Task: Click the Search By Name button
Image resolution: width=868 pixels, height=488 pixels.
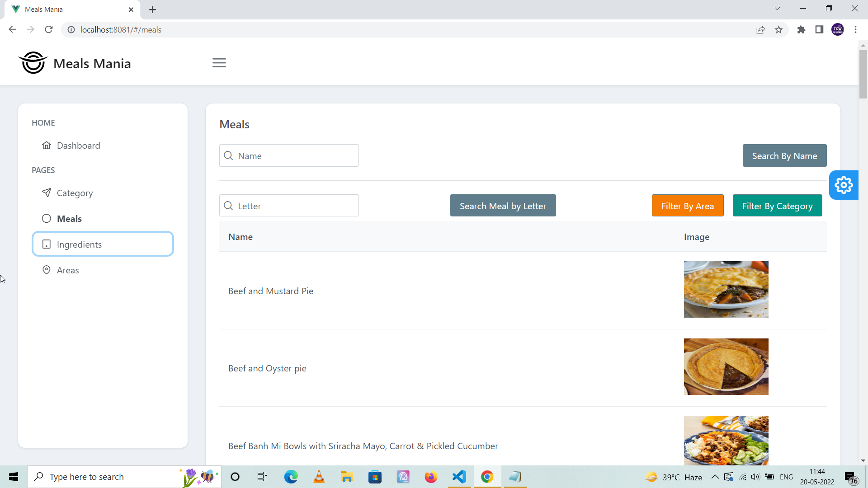Action: tap(784, 155)
